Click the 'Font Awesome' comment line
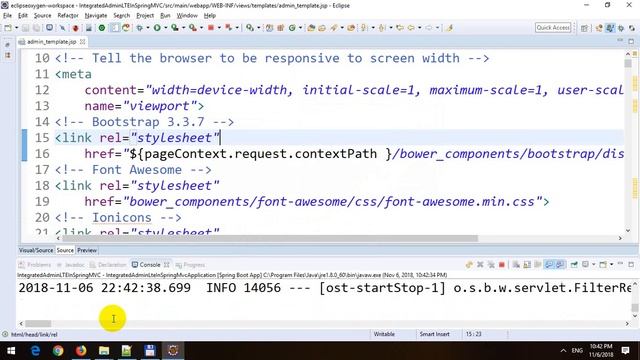640x360 pixels. pos(133,170)
